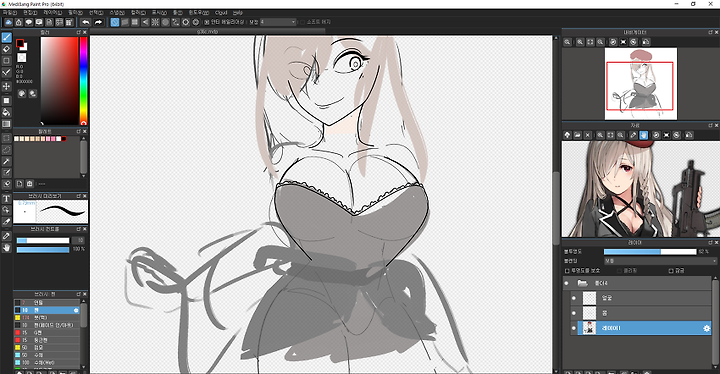Open the correction value dropdown
The height and width of the screenshot is (374, 720).
click(278, 22)
